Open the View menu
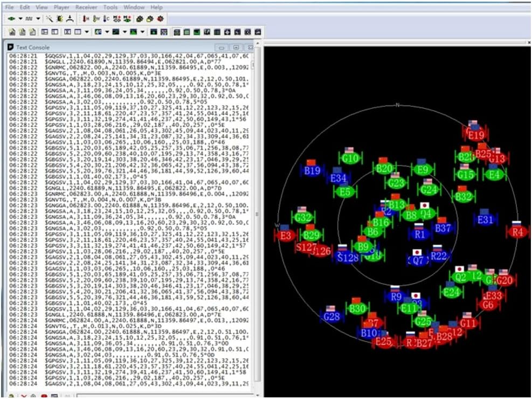 pos(42,7)
